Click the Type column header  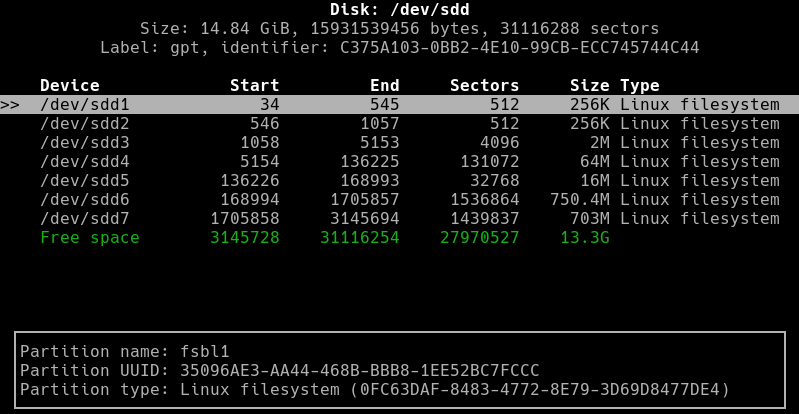(640, 85)
